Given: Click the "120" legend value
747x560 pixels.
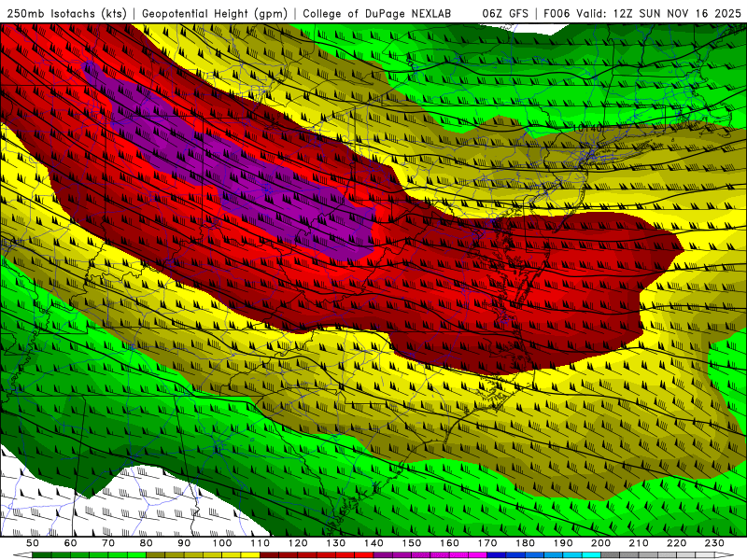Looking at the screenshot, I should coord(298,543).
